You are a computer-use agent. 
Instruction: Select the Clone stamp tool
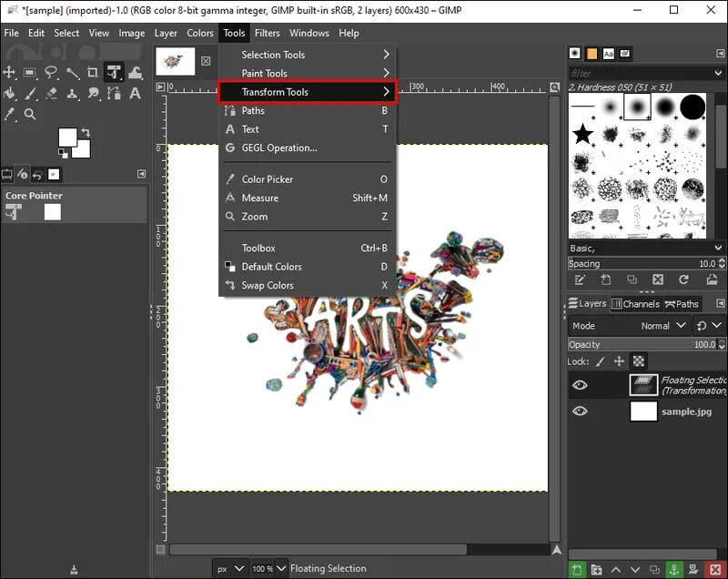[72, 94]
